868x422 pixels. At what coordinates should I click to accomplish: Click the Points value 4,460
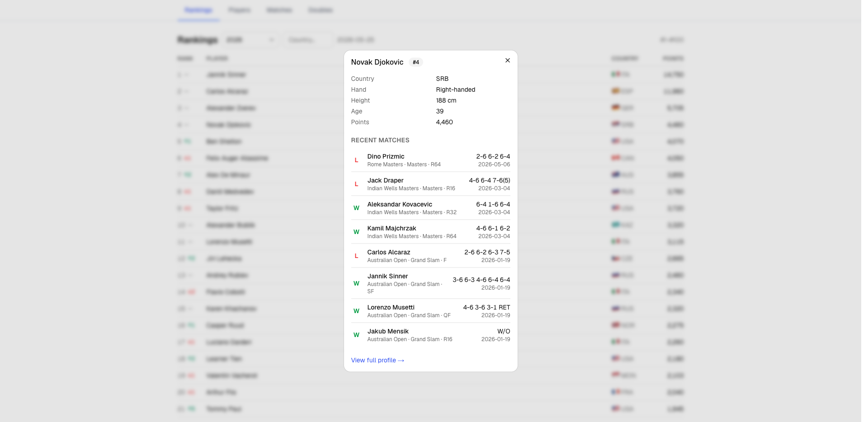click(444, 122)
